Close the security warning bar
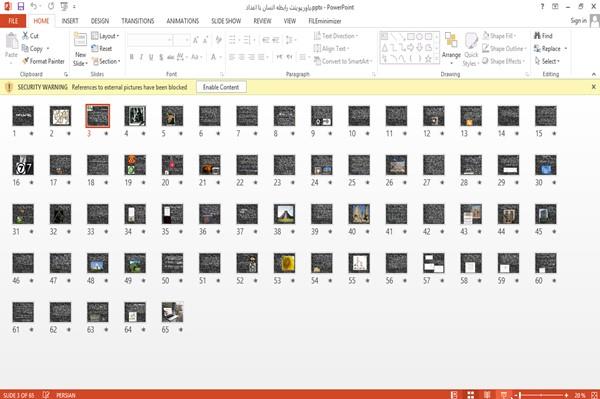This screenshot has height=399, width=600. coord(593,87)
